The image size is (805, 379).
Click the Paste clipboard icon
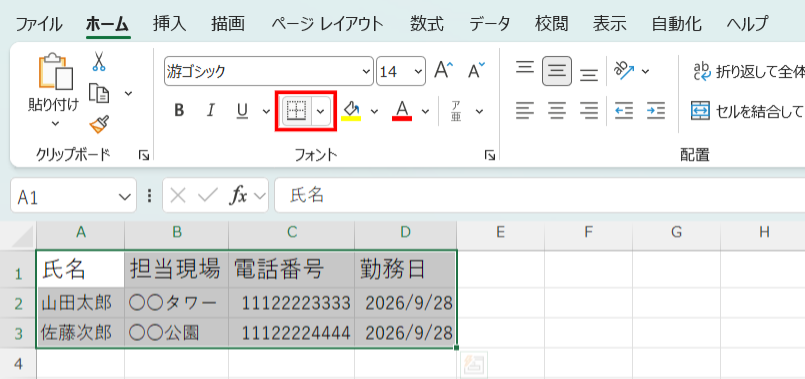pos(55,71)
